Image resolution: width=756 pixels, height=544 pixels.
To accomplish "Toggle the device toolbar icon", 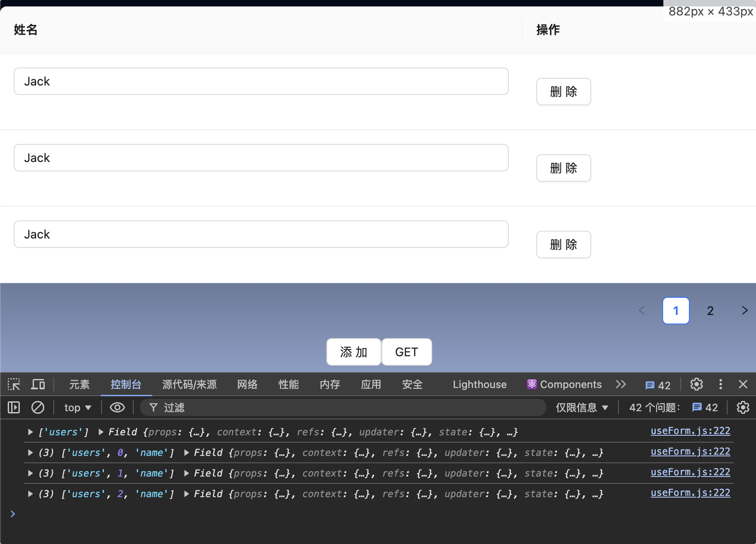I will click(38, 384).
